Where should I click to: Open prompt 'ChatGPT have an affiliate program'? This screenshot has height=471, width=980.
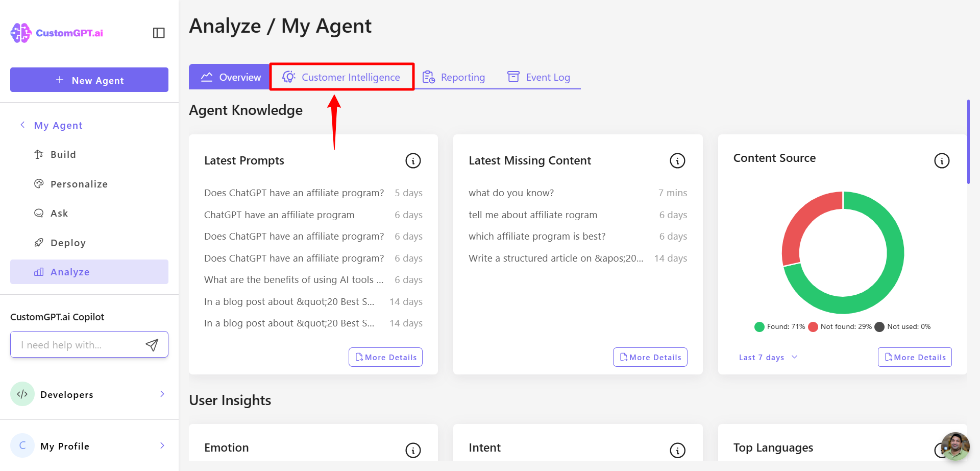(x=279, y=215)
